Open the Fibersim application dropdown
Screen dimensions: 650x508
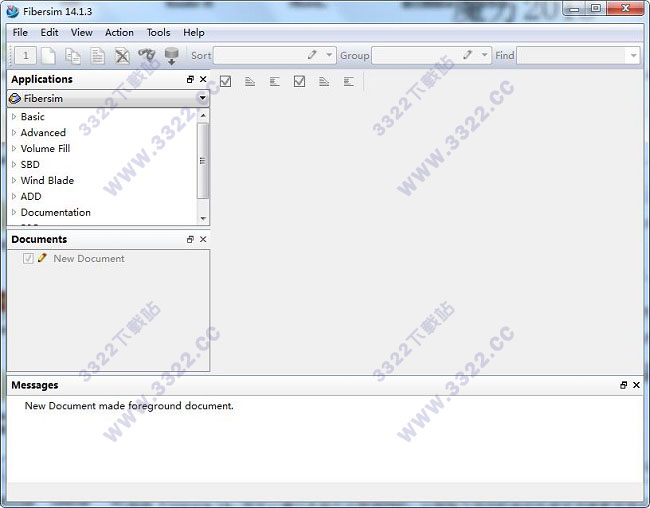(108, 98)
